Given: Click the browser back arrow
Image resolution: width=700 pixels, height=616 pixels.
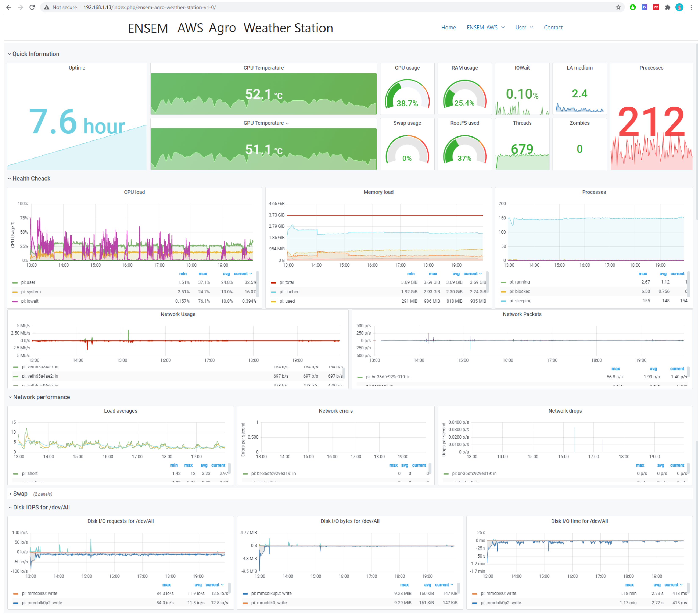Looking at the screenshot, I should click(x=9, y=7).
